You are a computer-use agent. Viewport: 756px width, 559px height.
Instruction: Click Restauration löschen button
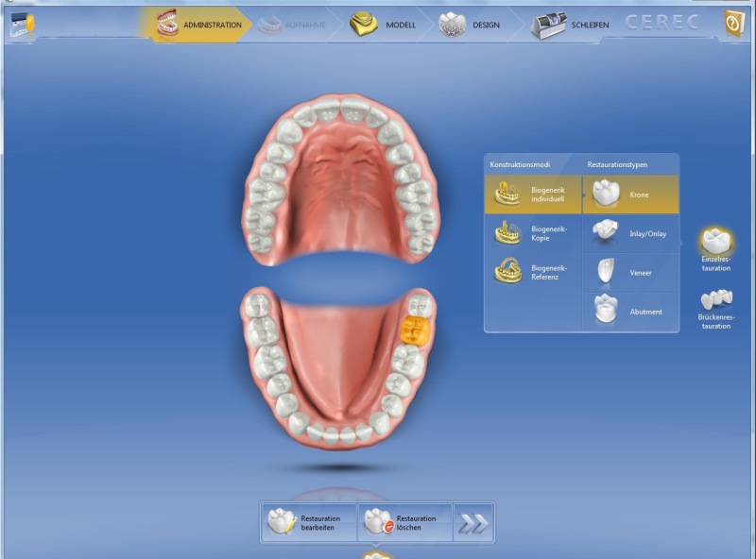[404, 522]
